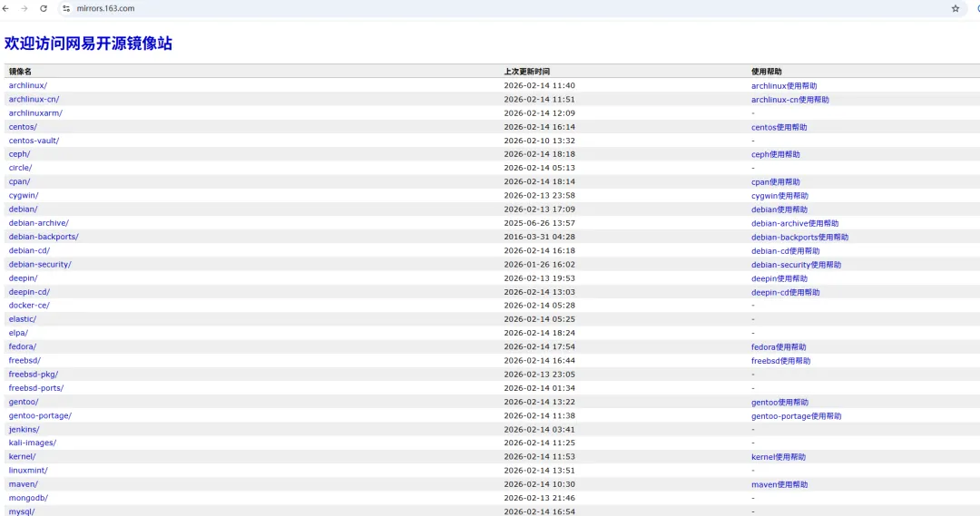Image resolution: width=980 pixels, height=516 pixels.
Task: Open the centos/ mirror directory
Action: pyautogui.click(x=23, y=127)
